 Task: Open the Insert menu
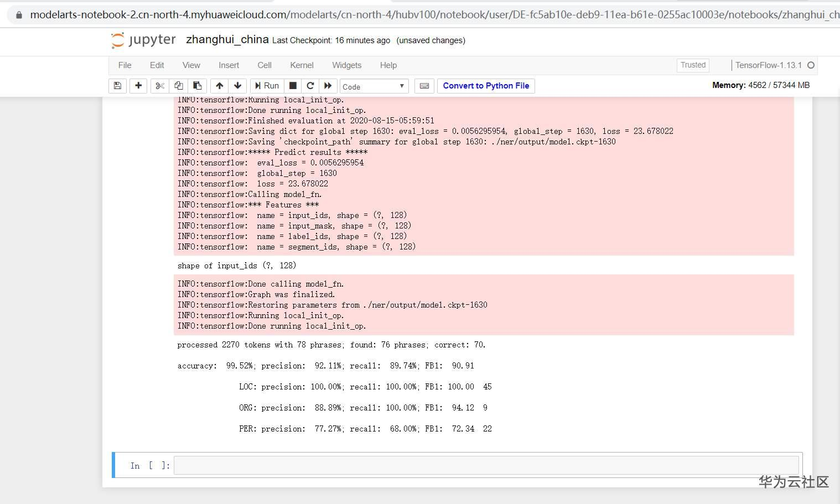229,65
